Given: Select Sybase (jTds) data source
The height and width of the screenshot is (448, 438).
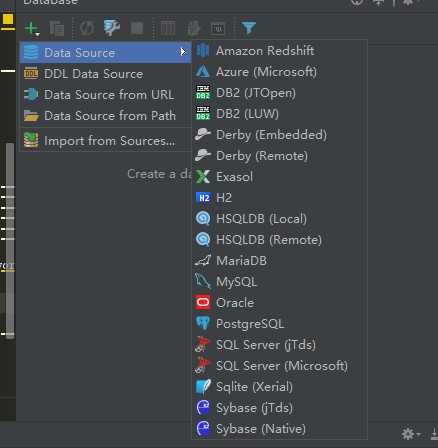Looking at the screenshot, I should tap(279, 408).
